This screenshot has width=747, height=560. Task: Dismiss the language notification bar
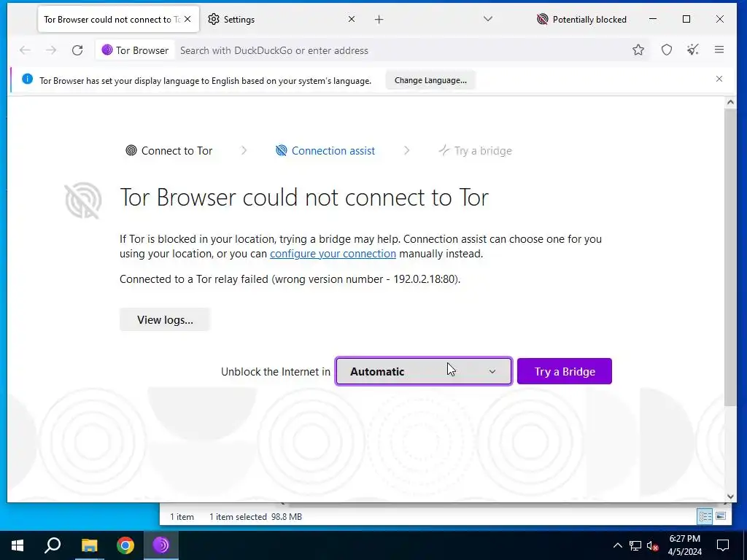point(719,79)
